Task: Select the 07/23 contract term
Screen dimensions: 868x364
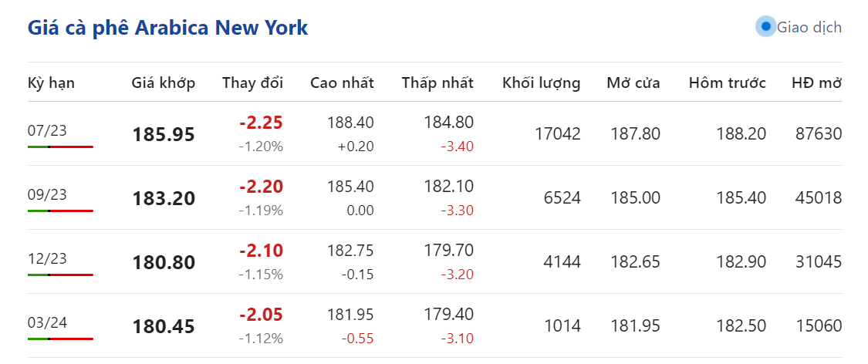Action: pyautogui.click(x=47, y=130)
